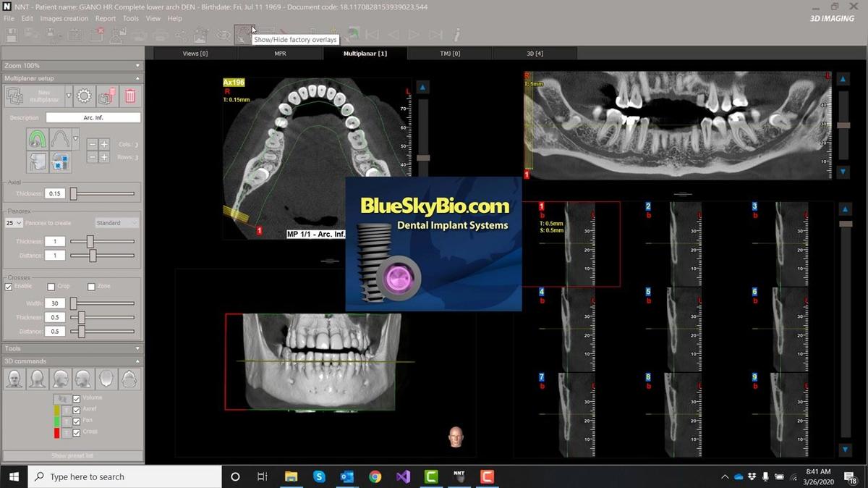Screen dimensions: 868x488
Task: Click the eye visibility icon in toolbar
Action: 224,34
